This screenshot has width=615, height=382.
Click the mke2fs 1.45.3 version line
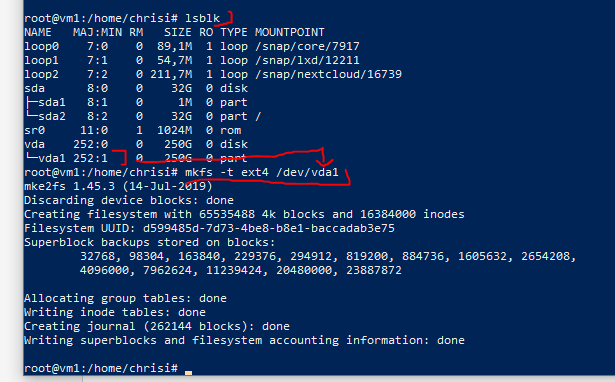[118, 186]
